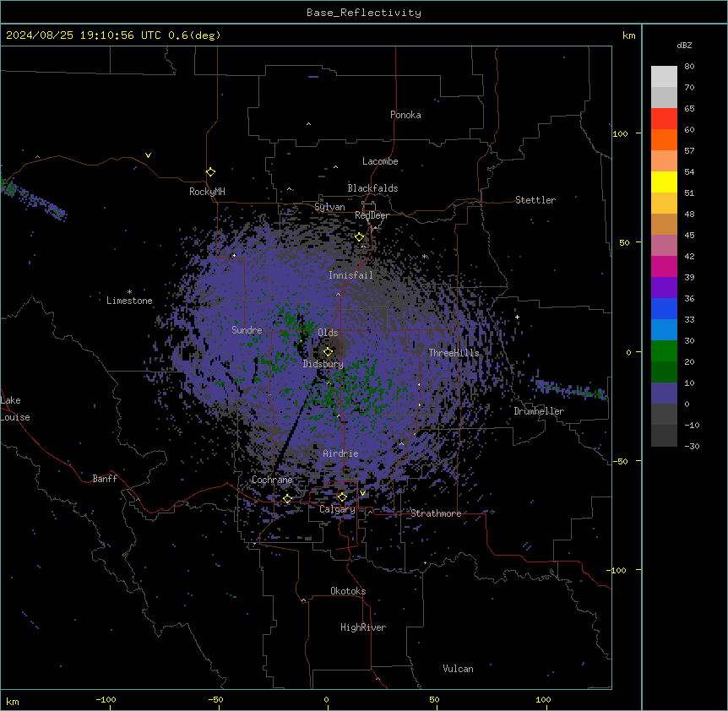Click the Stettler city label
This screenshot has height=711, width=728.
point(535,200)
